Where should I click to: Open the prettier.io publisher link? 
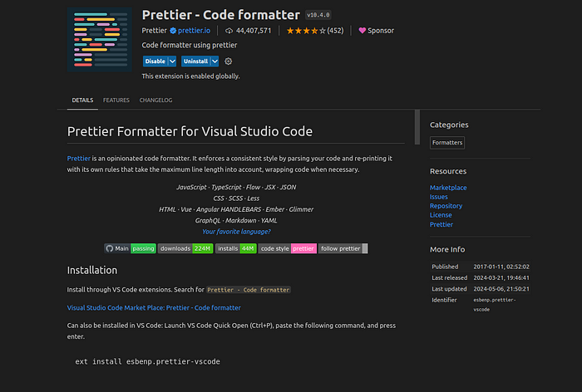point(194,31)
